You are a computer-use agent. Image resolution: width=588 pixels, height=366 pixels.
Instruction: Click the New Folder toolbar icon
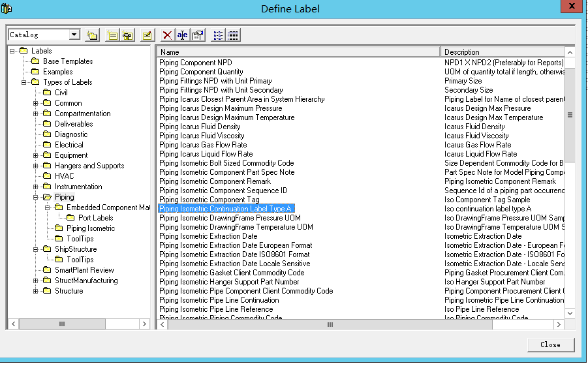tap(92, 35)
